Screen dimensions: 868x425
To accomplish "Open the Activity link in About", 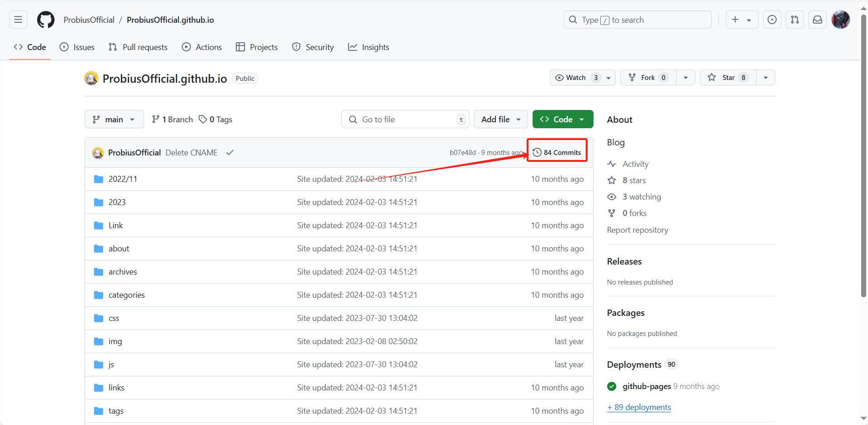I will pyautogui.click(x=628, y=164).
